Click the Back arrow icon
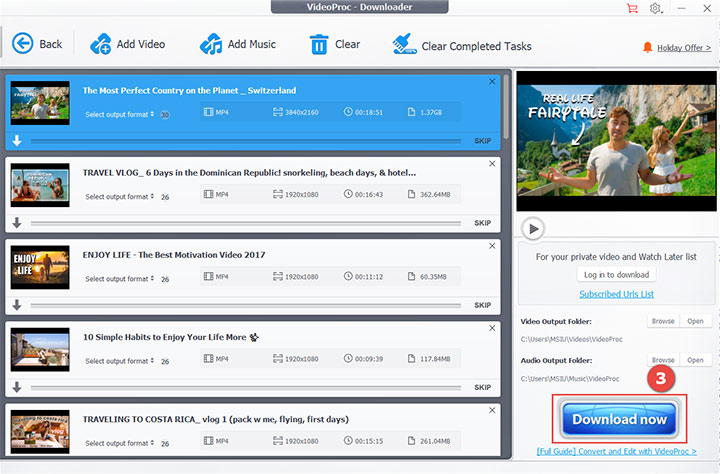720x474 pixels. point(22,44)
